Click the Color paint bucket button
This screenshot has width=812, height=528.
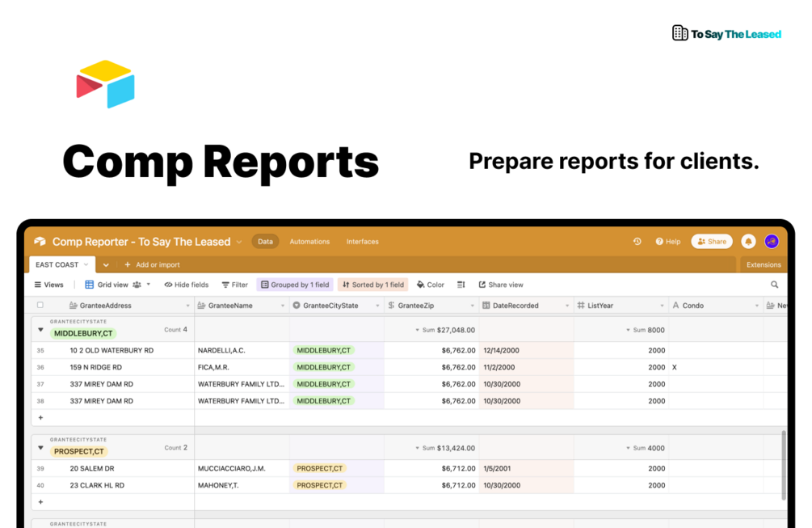[431, 285]
